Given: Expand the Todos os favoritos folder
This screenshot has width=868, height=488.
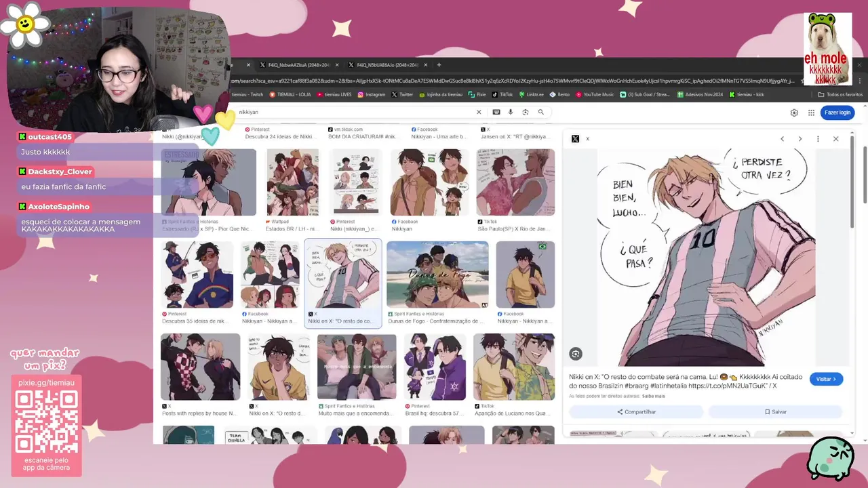Looking at the screenshot, I should (840, 95).
